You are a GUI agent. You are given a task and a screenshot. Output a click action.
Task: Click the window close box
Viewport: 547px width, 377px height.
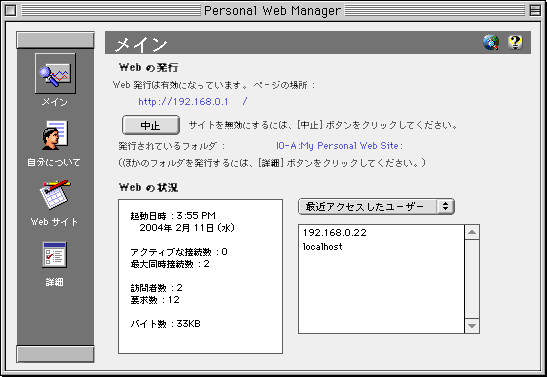[x=10, y=10]
